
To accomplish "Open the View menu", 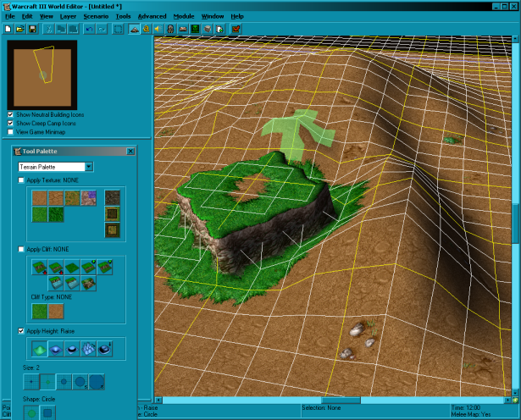I will coord(47,16).
